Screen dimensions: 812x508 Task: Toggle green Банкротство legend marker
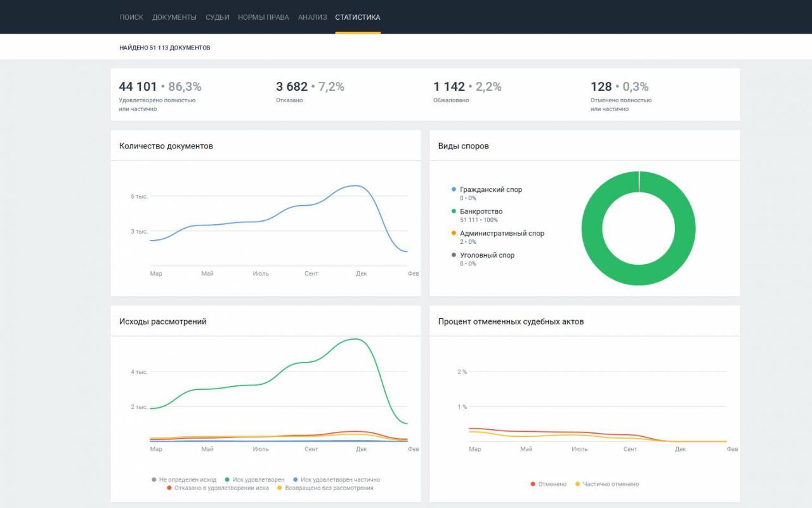coord(454,211)
